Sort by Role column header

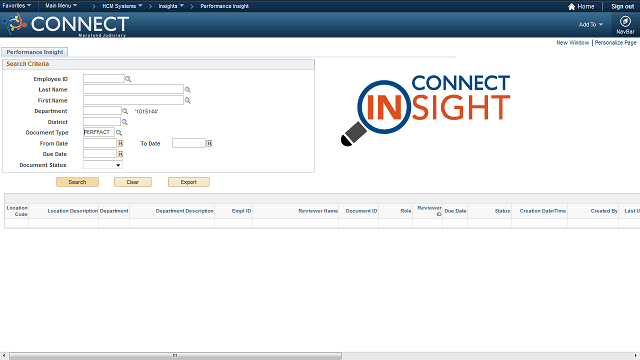[406, 211]
